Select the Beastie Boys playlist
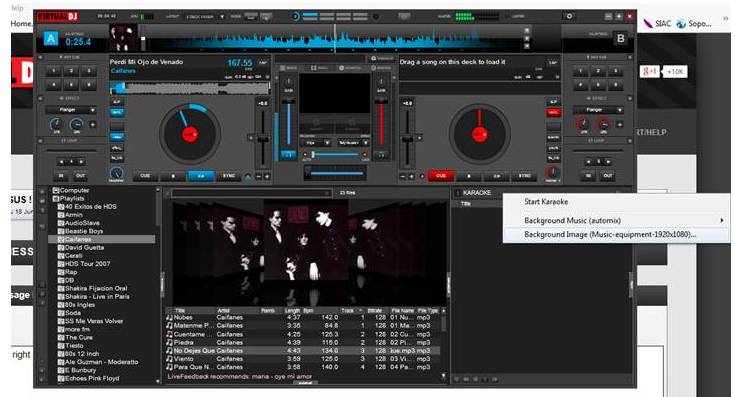Screen dimensions: 735x397 [x=83, y=231]
